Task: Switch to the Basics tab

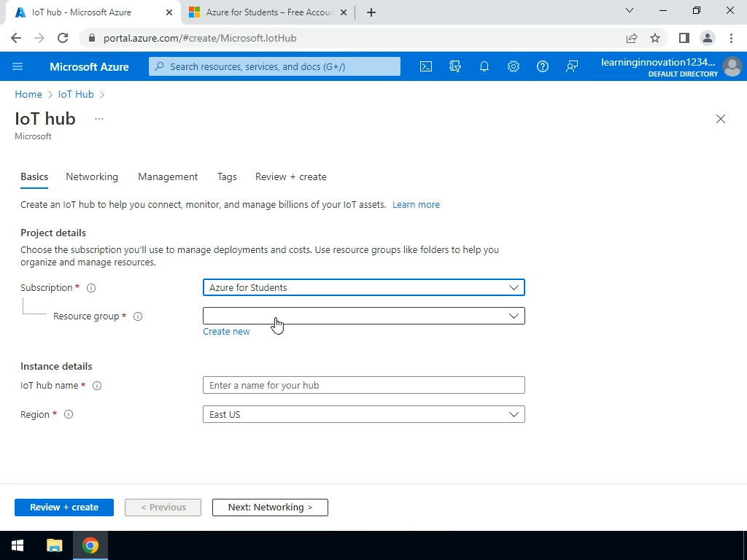Action: (34, 176)
